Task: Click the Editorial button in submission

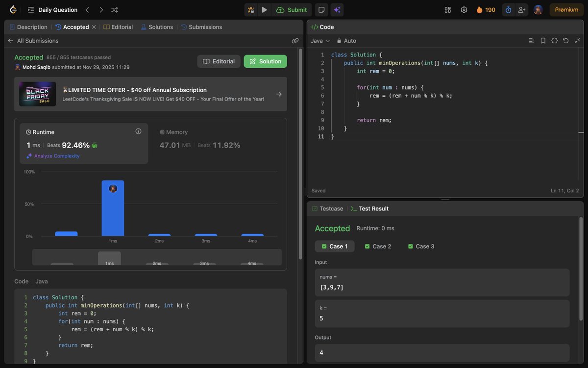Action: coord(219,61)
